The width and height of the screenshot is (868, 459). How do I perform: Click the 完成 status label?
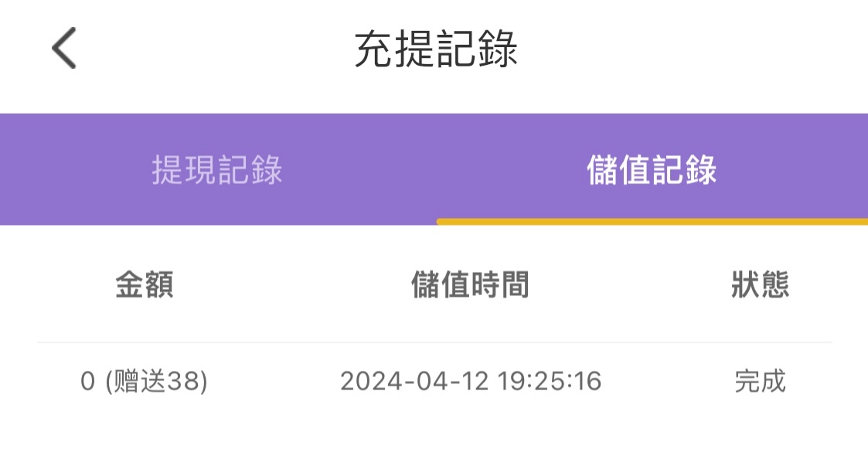[760, 381]
